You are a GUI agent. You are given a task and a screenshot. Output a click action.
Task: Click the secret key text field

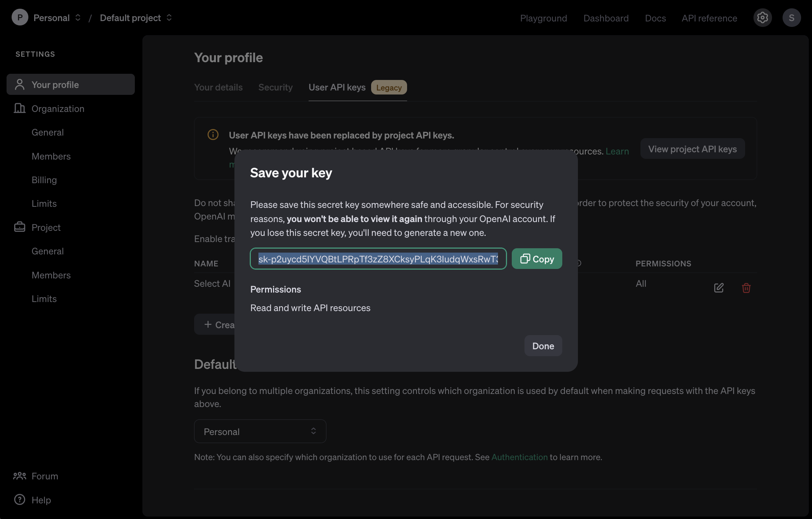[378, 259]
